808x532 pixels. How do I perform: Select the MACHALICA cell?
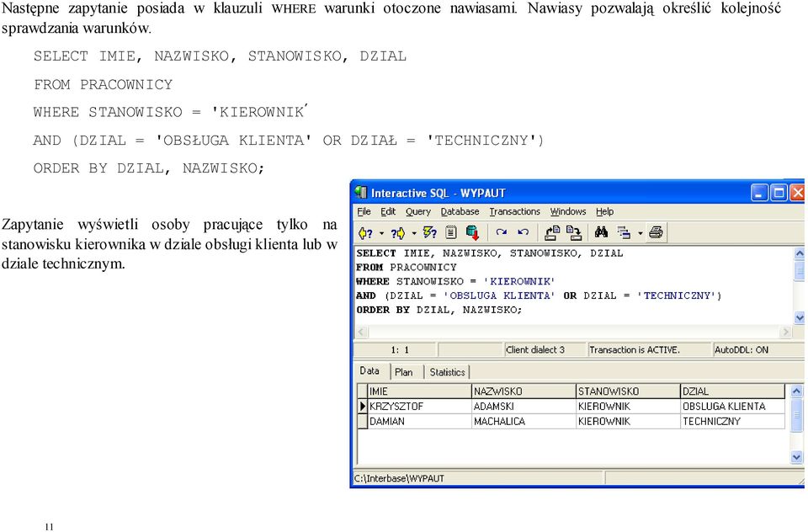pos(524,421)
